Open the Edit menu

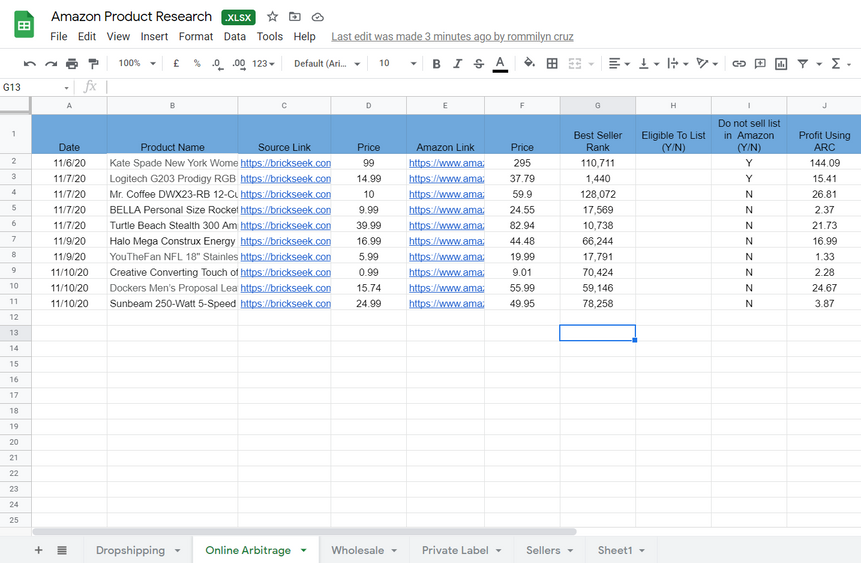pos(87,37)
